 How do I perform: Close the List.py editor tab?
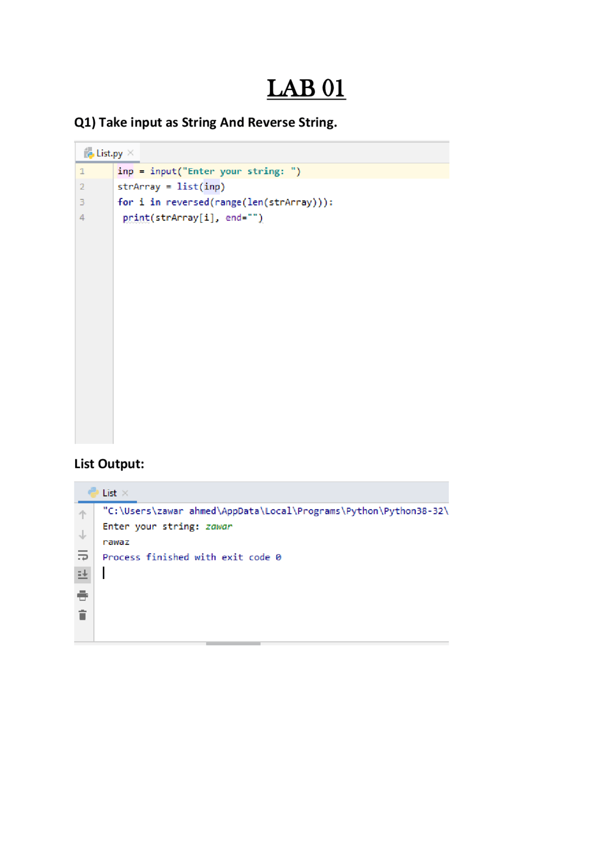point(131,153)
